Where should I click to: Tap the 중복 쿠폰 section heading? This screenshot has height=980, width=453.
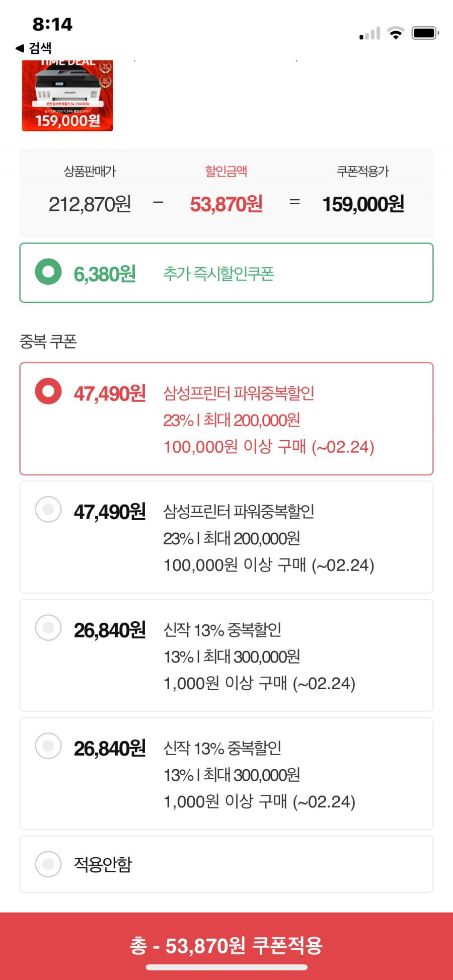[x=48, y=342]
